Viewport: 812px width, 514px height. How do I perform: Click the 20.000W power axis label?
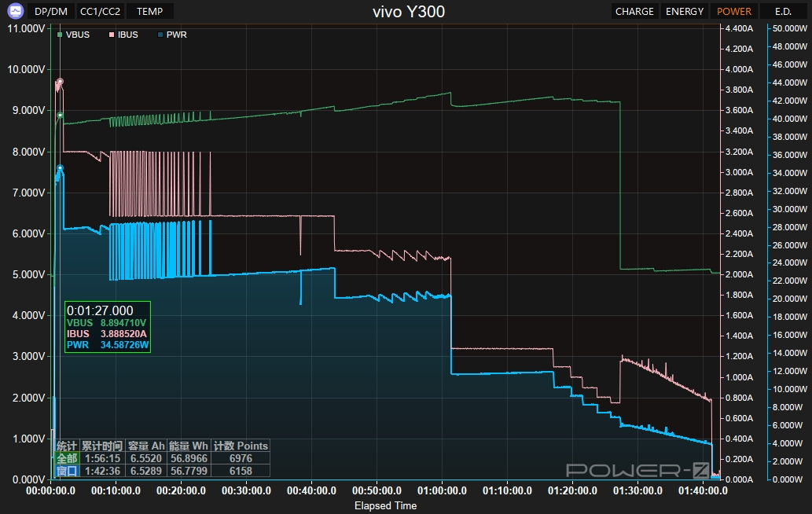(x=790, y=299)
